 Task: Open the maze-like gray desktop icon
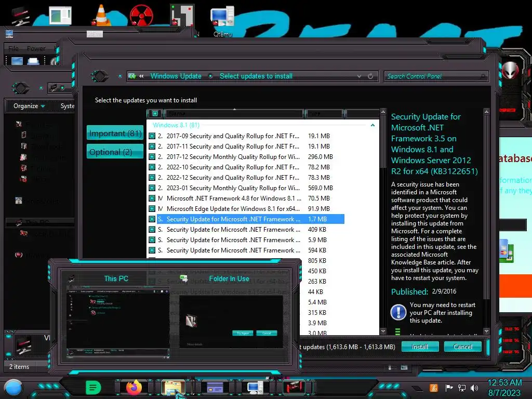[x=182, y=15]
